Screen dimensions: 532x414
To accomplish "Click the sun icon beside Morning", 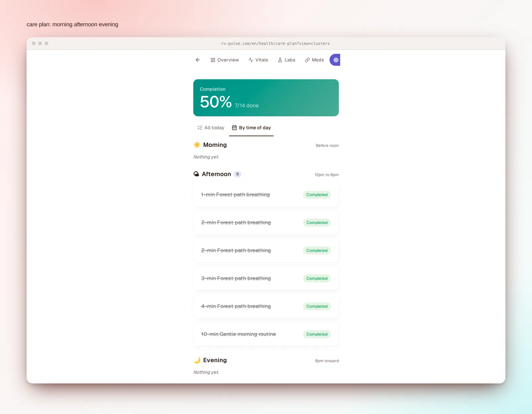I will coord(197,145).
